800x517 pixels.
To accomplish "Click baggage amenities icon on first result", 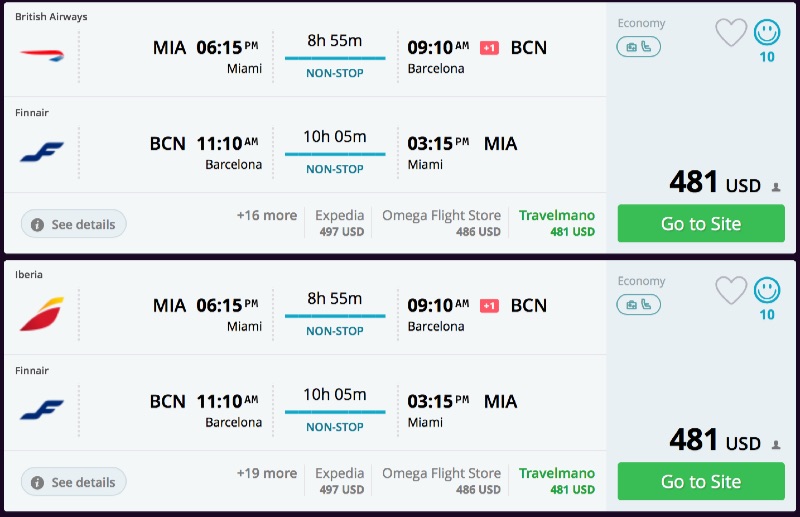I will pos(638,47).
